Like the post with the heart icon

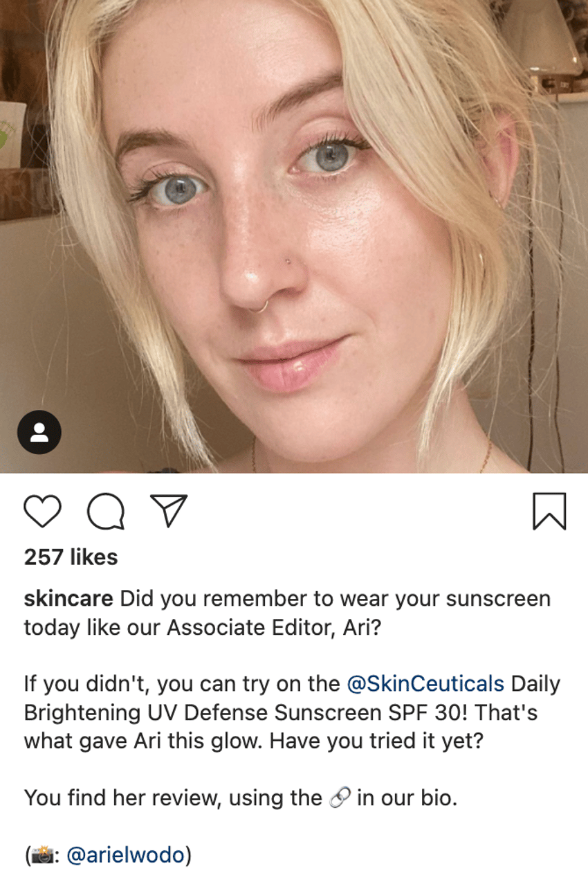42,512
